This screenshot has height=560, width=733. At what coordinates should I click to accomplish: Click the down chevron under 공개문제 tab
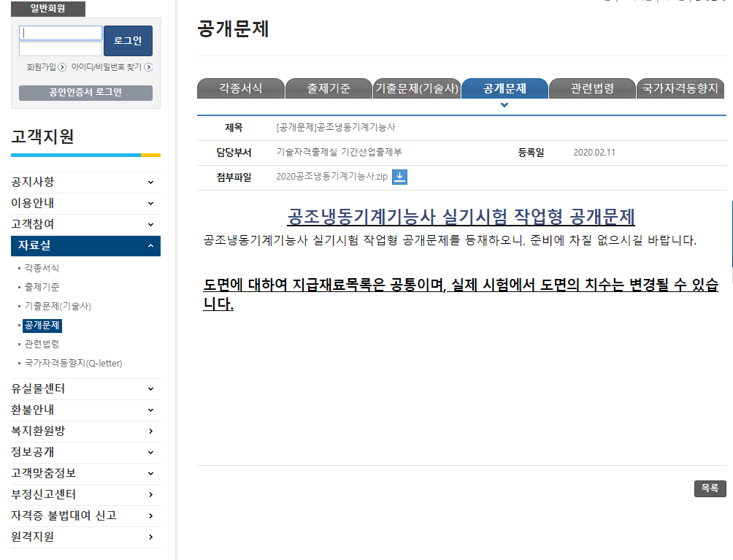point(504,106)
